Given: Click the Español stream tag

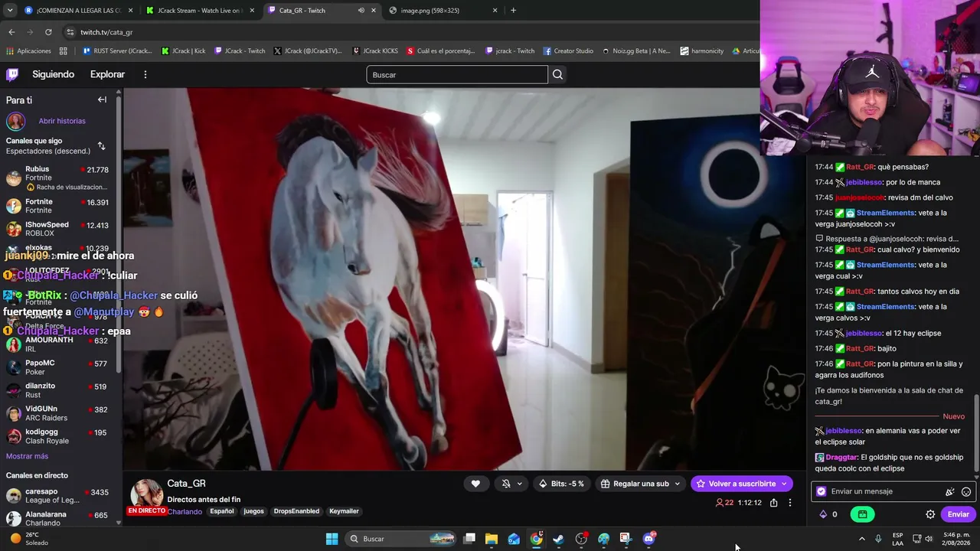Looking at the screenshot, I should click(x=222, y=511).
